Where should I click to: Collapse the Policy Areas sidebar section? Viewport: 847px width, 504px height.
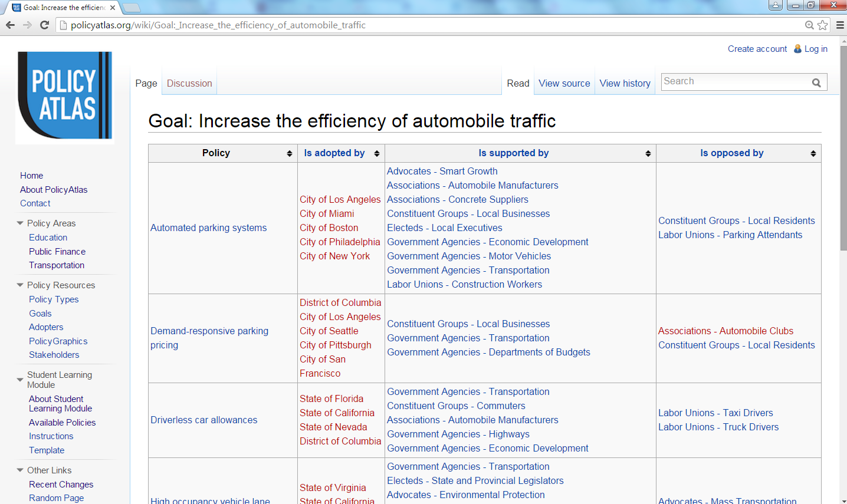coord(20,223)
